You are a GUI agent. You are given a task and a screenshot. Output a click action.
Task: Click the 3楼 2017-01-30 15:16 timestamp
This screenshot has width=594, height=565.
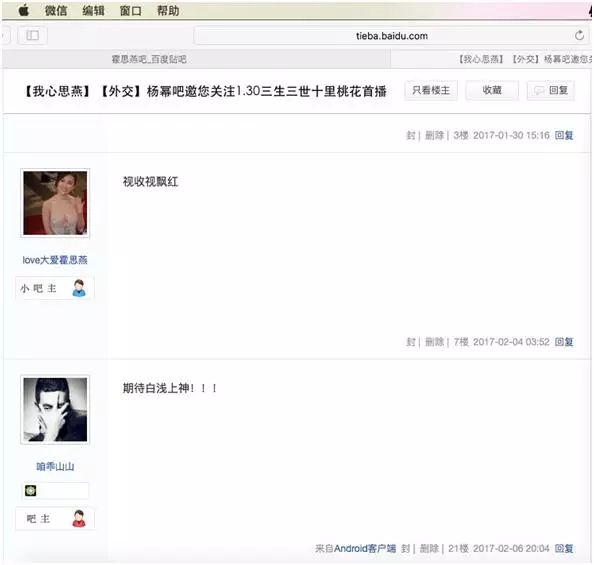click(502, 135)
